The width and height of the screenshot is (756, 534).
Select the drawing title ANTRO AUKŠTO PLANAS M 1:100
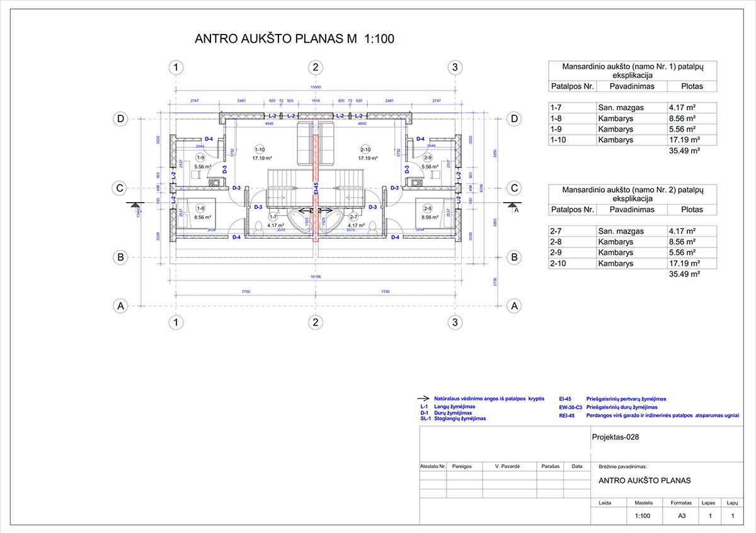tap(295, 39)
